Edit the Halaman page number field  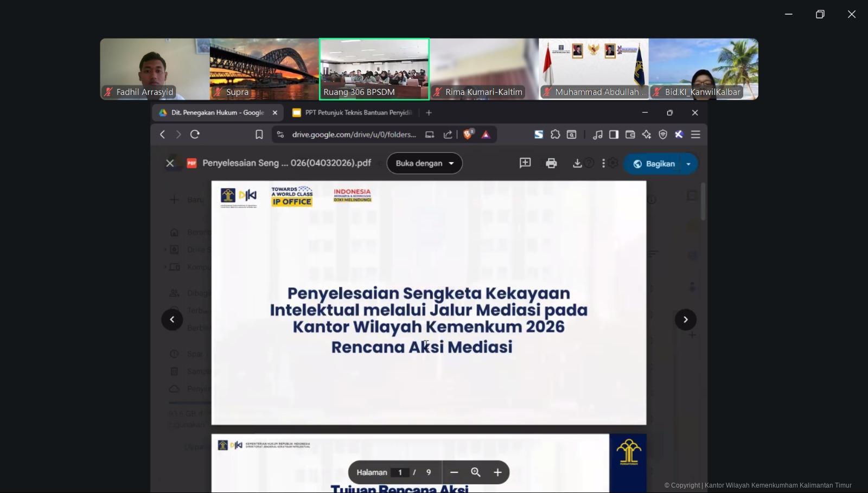click(400, 472)
